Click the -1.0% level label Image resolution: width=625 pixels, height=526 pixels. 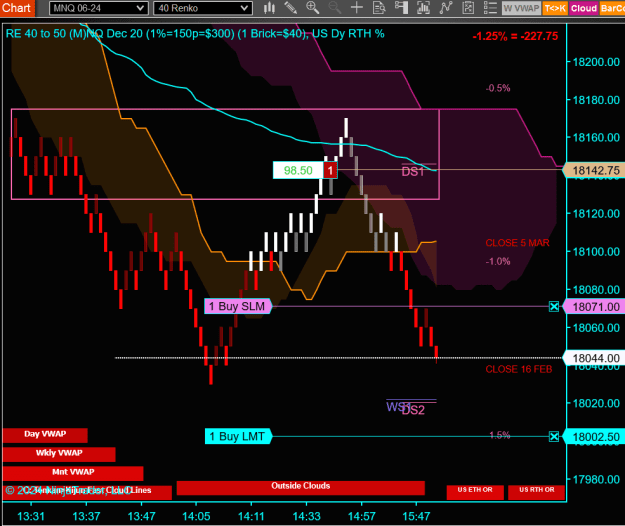tap(497, 261)
